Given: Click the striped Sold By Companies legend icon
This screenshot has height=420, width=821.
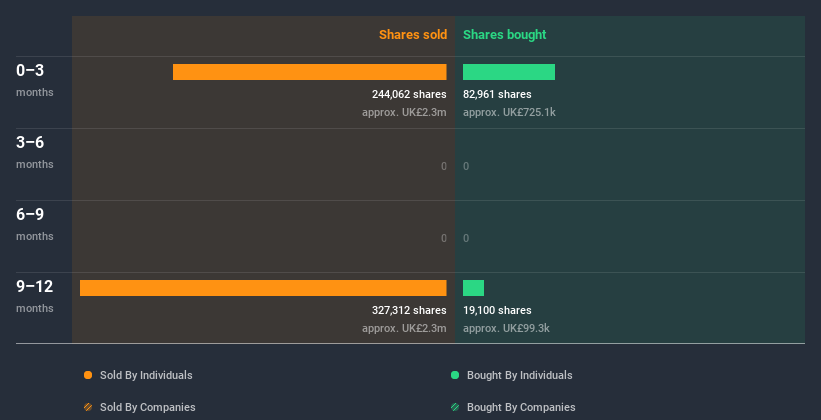Looking at the screenshot, I should click(x=88, y=407).
